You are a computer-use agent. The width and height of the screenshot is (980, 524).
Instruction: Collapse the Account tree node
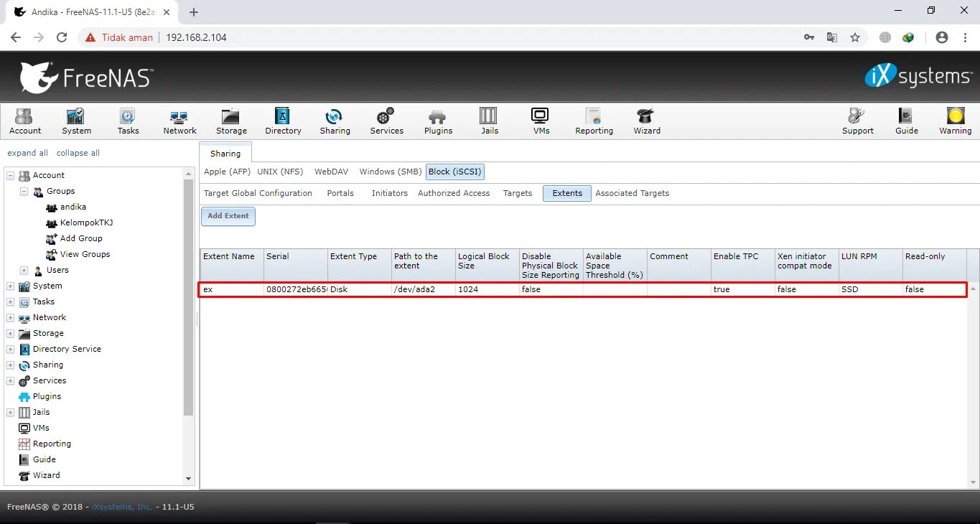(x=11, y=175)
